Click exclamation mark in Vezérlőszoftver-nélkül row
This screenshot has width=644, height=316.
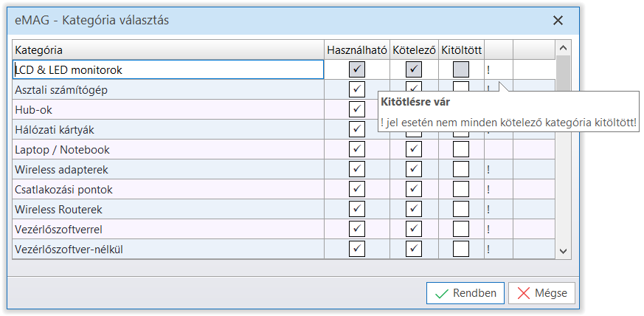pyautogui.click(x=488, y=250)
